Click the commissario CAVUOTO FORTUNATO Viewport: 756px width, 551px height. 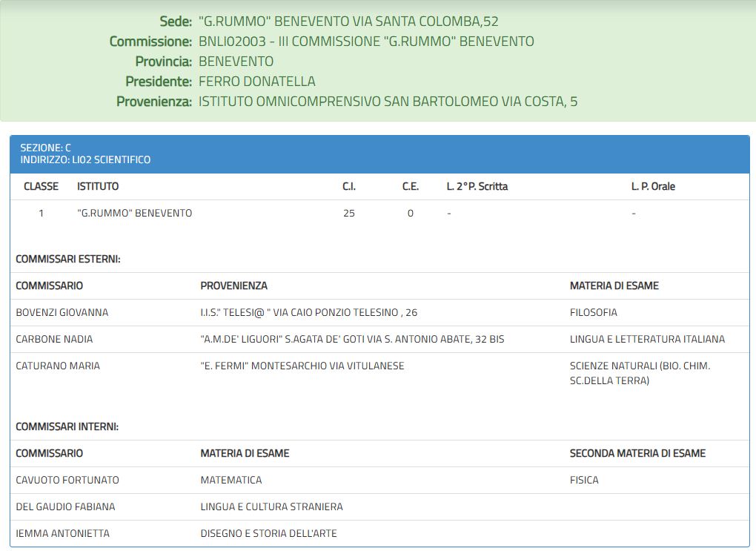67,480
